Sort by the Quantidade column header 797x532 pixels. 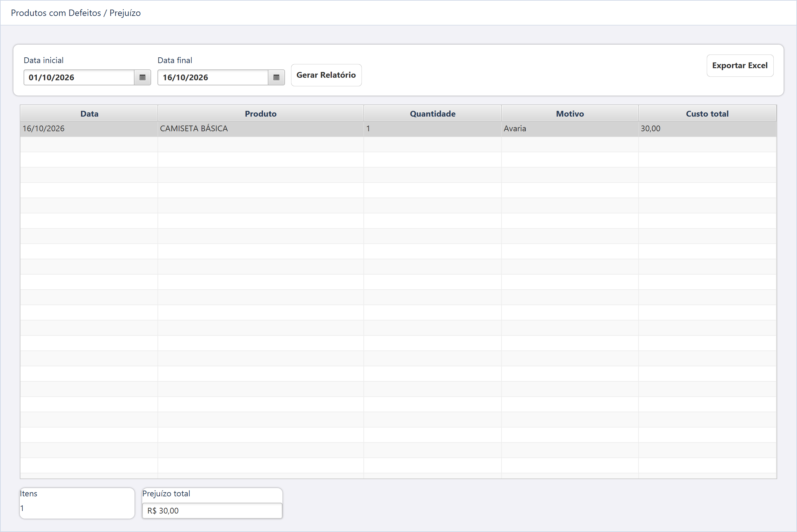[432, 113]
